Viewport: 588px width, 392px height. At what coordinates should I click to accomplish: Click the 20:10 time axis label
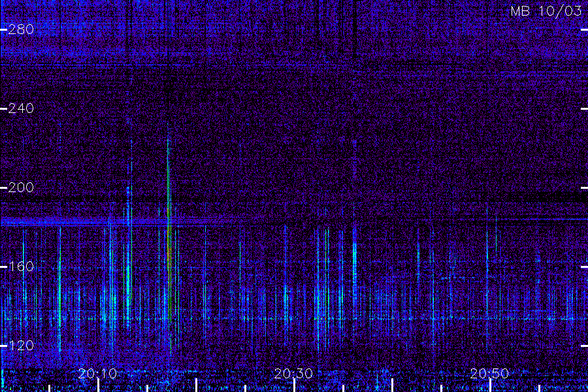(97, 374)
